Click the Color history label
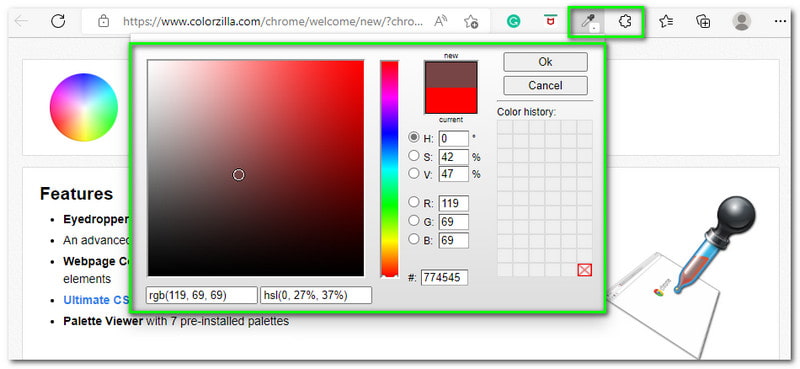 (526, 112)
